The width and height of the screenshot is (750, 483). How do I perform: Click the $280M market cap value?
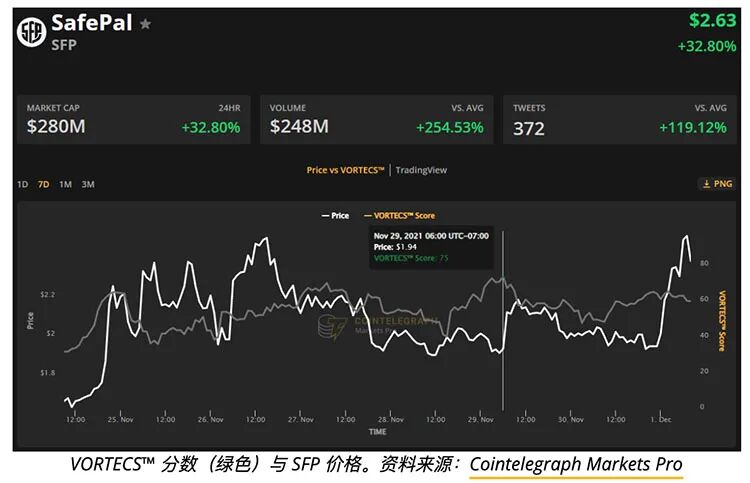pyautogui.click(x=56, y=127)
